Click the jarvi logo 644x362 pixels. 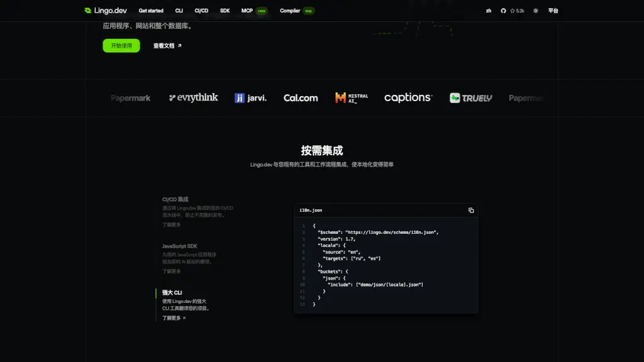pos(250,98)
